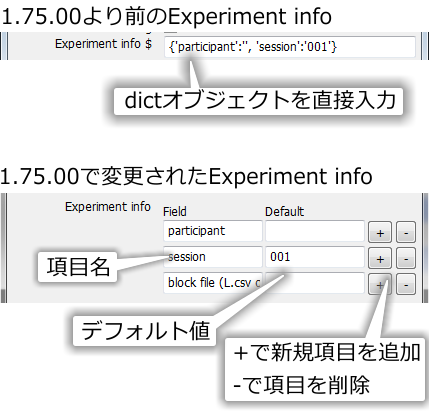Remove the block file row with - button

click(x=406, y=284)
